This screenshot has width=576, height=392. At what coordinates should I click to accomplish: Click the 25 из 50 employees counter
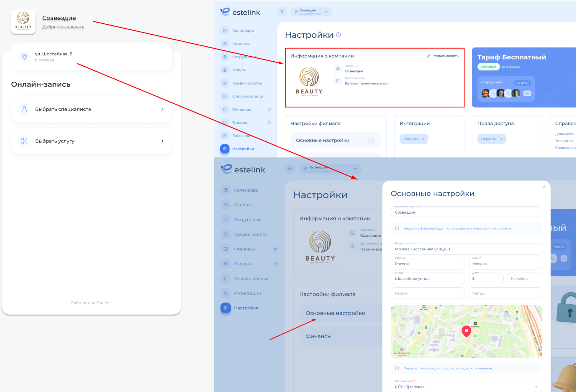pyautogui.click(x=522, y=83)
